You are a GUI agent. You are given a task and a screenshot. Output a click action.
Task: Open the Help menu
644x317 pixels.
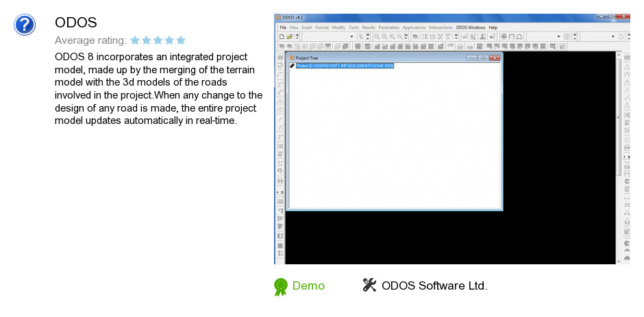(493, 27)
